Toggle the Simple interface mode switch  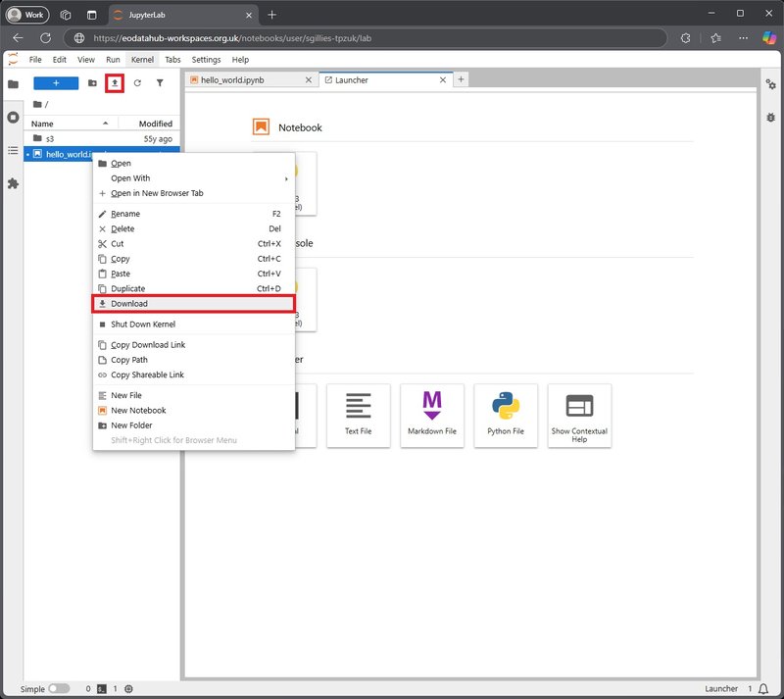point(59,688)
